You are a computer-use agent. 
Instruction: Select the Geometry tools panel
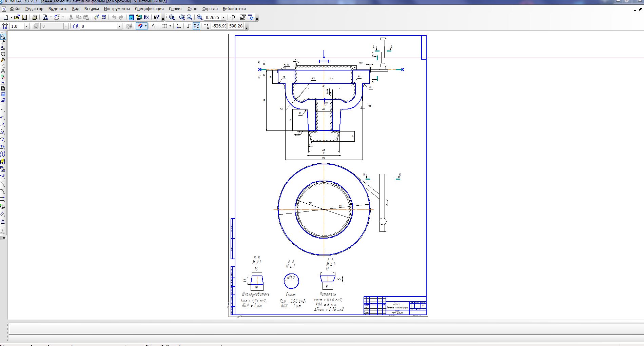coord(3,37)
